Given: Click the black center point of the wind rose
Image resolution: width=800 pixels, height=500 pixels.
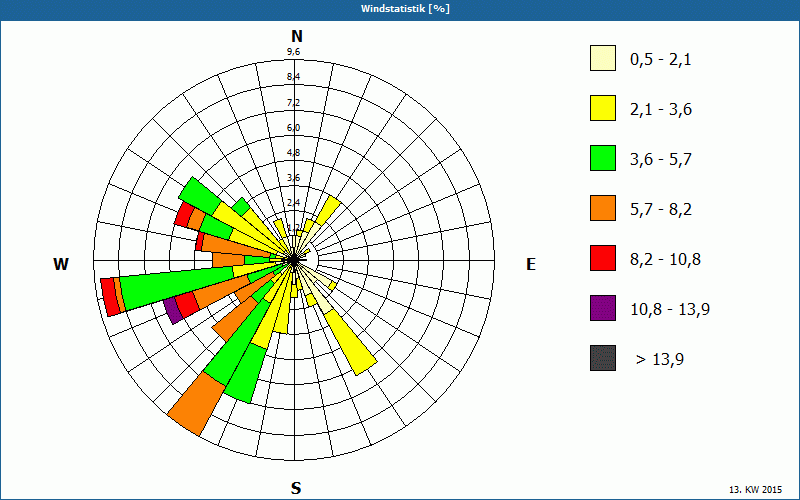Looking at the screenshot, I should [294, 261].
